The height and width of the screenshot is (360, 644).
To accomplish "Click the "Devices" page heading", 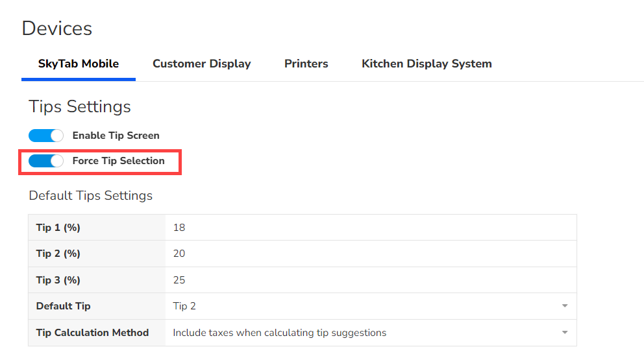I will [x=57, y=29].
